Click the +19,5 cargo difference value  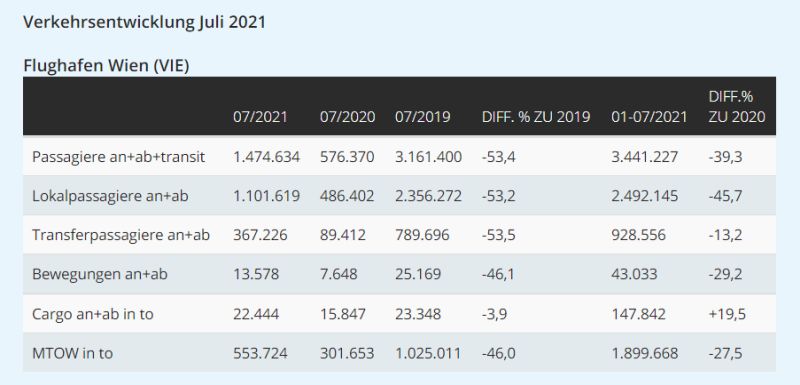tap(727, 314)
